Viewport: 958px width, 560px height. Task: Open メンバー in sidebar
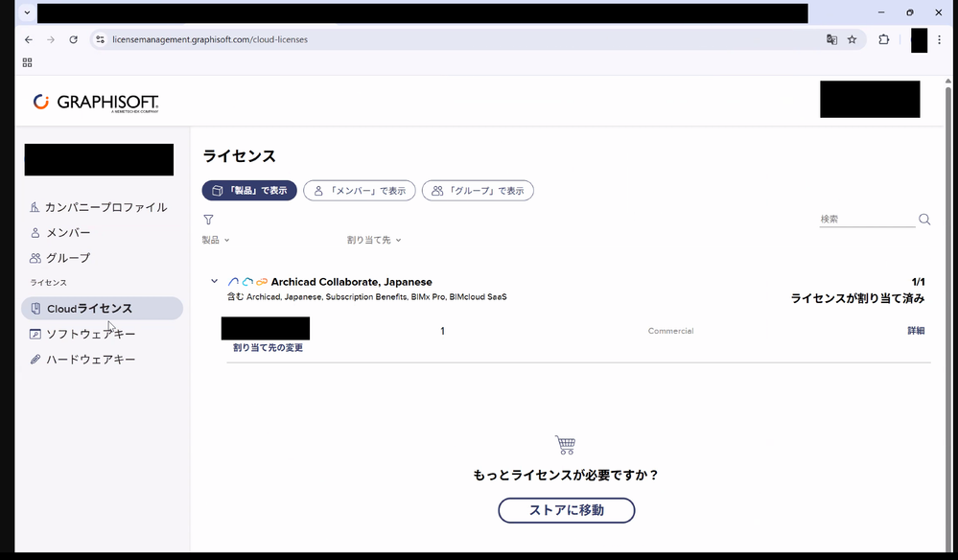click(x=59, y=233)
